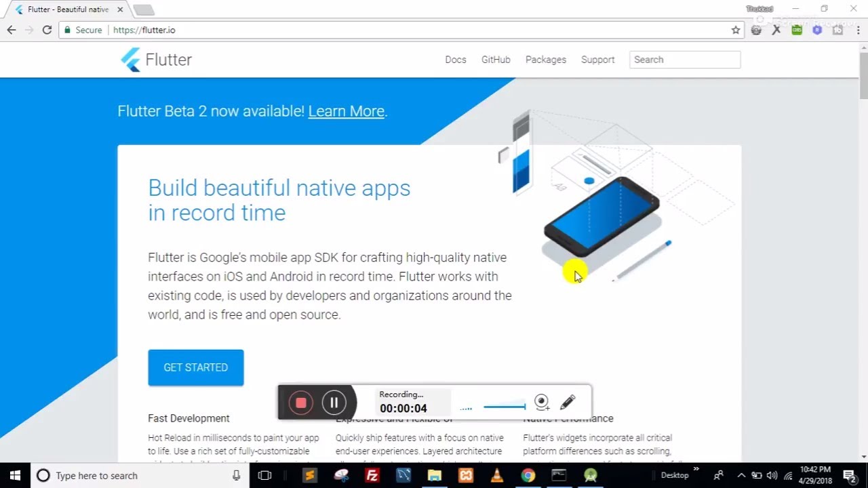Bookmark this page with the star icon
Image resolution: width=868 pixels, height=488 pixels.
pyautogui.click(x=736, y=30)
